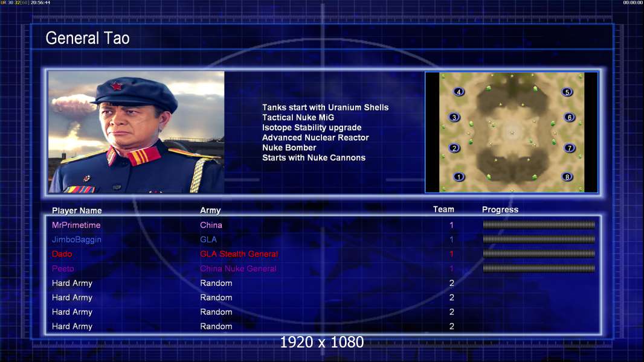Click Peeto's loading progress bar

[x=539, y=268]
